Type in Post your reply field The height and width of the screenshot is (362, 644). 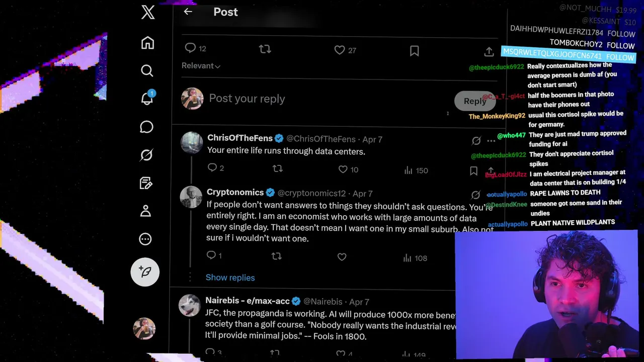(302, 99)
